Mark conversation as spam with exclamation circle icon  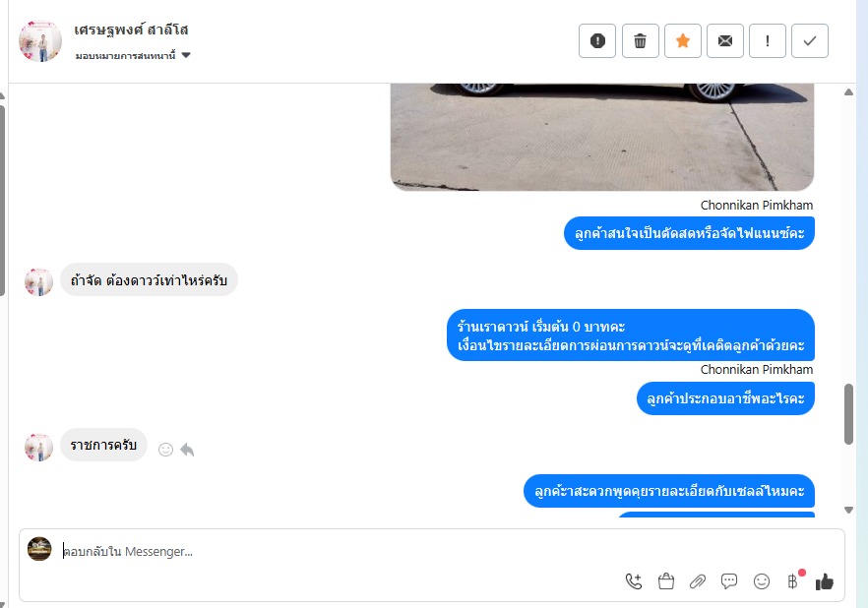pyautogui.click(x=597, y=41)
